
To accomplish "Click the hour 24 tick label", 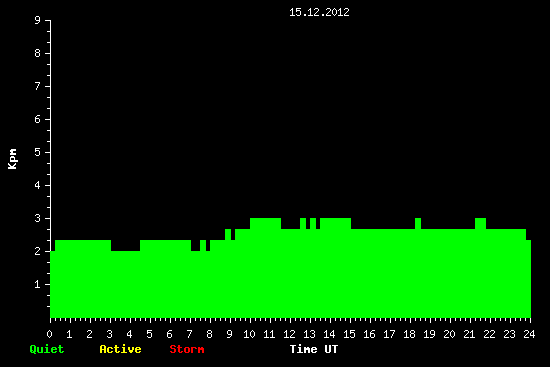I will (x=529, y=334).
